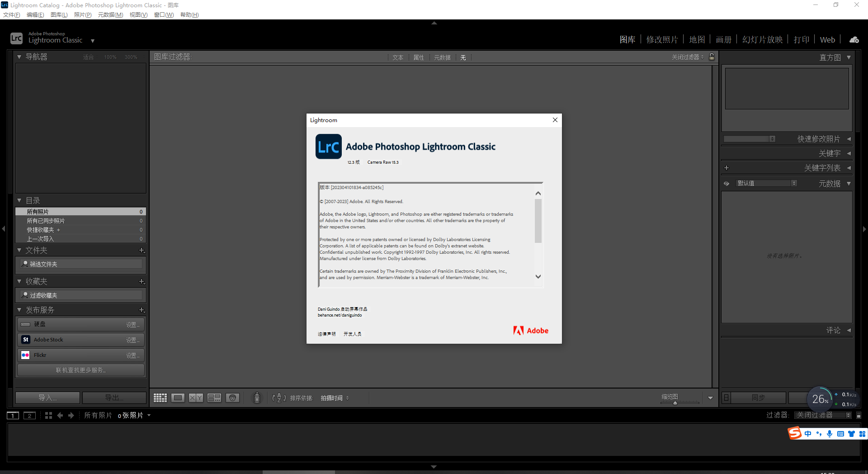This screenshot has width=868, height=474.
Task: Select 所有照片 in the catalog list
Action: 37,211
